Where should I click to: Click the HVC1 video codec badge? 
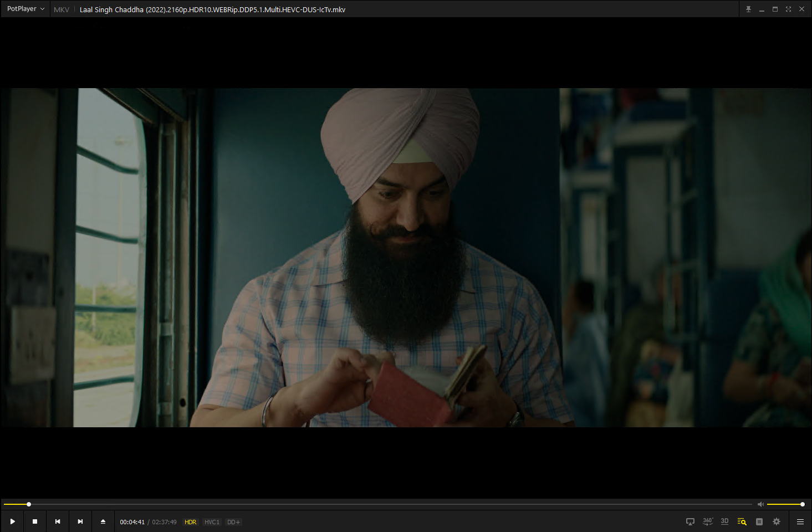pos(212,522)
